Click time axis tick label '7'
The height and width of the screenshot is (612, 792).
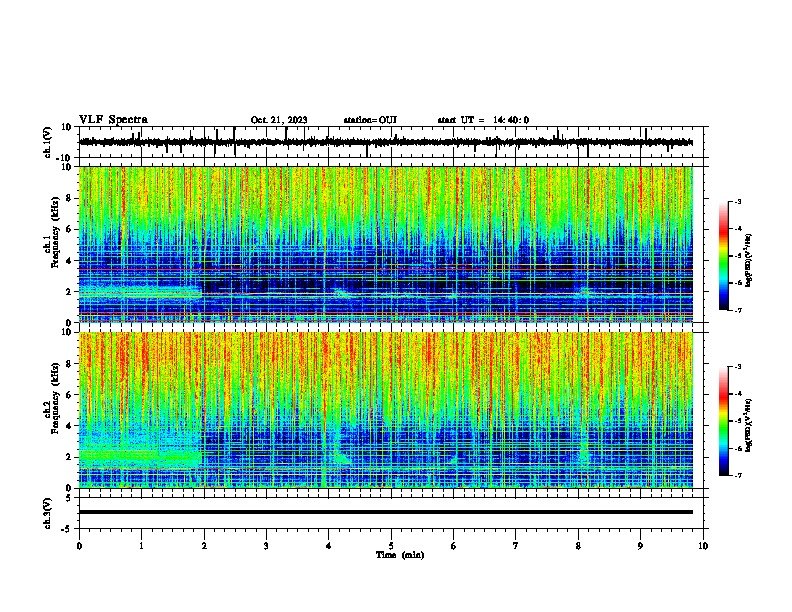tap(516, 546)
